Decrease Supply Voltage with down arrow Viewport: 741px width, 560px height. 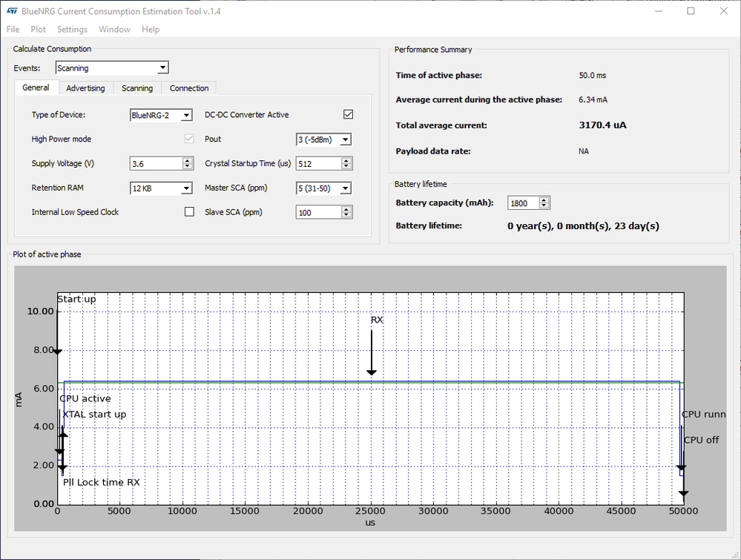pos(188,167)
